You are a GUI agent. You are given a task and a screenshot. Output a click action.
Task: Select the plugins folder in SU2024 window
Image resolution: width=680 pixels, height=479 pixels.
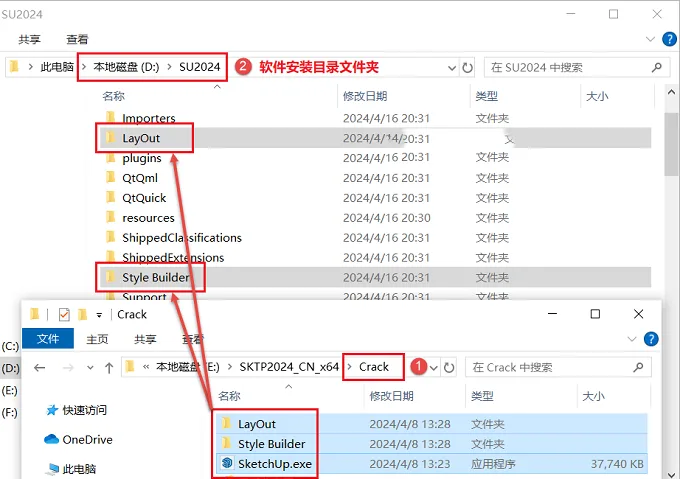tap(142, 158)
